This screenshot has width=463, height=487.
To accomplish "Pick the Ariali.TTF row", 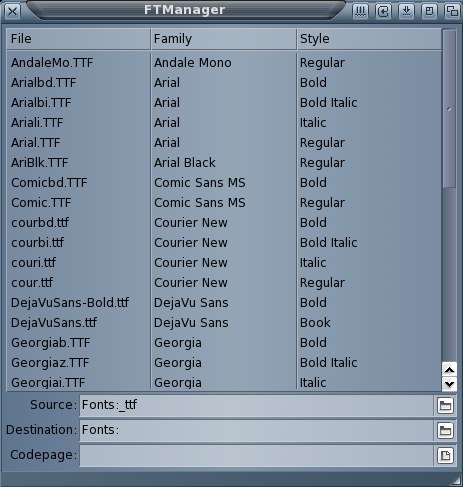I will 37,123.
